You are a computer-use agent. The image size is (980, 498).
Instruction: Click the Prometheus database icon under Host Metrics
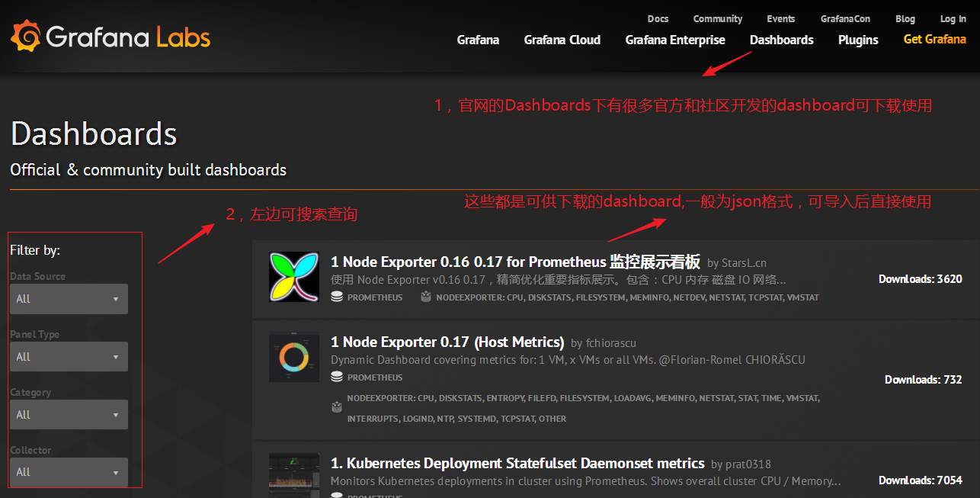[337, 377]
